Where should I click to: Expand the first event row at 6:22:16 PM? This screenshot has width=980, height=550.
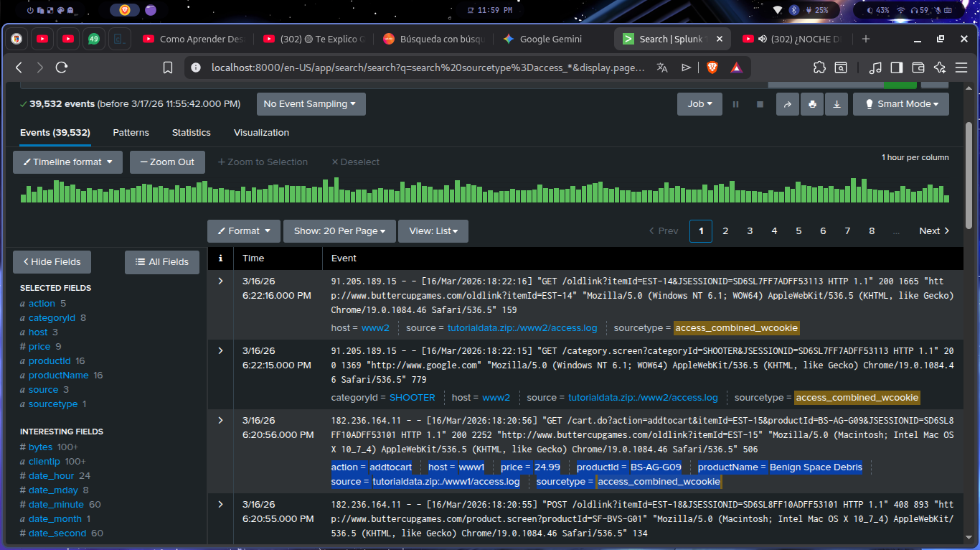[x=220, y=281]
